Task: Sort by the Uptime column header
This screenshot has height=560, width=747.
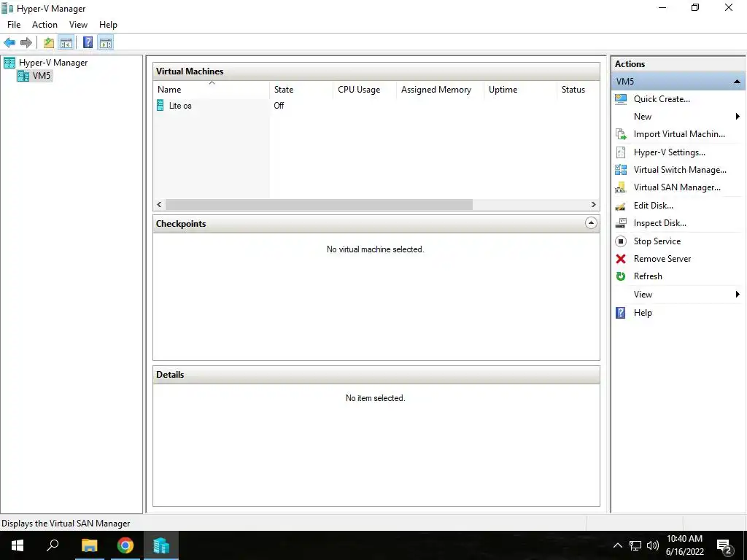Action: pos(520,90)
